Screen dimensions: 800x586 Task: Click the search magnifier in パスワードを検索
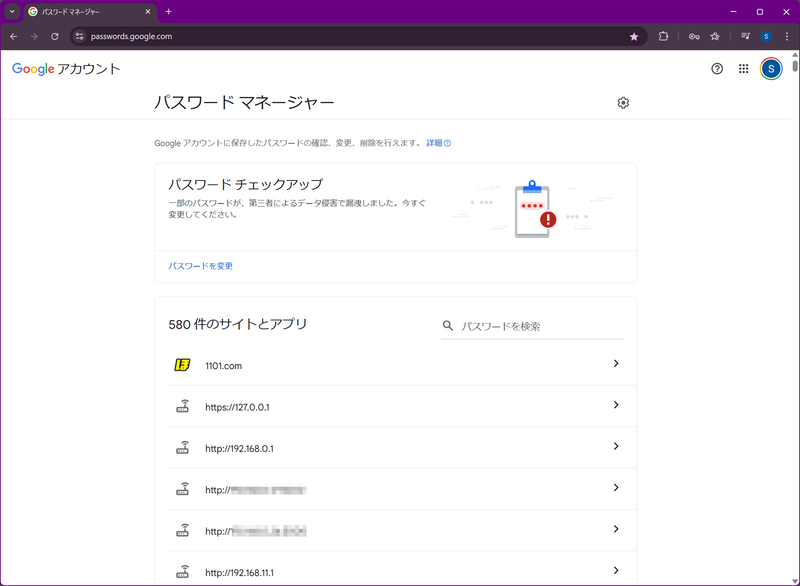pos(446,324)
